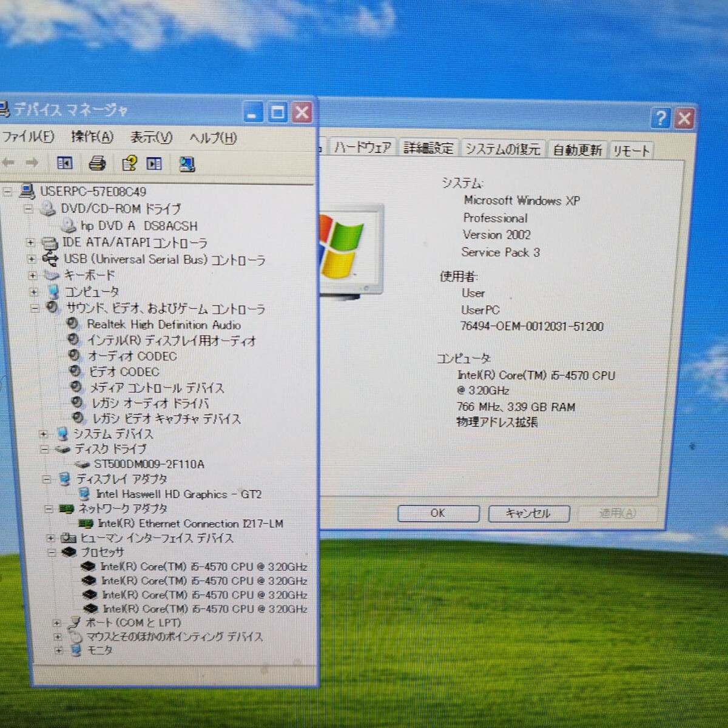Collapse the プロセッサ node
Viewport: 728px width, 728px height.
52,552
